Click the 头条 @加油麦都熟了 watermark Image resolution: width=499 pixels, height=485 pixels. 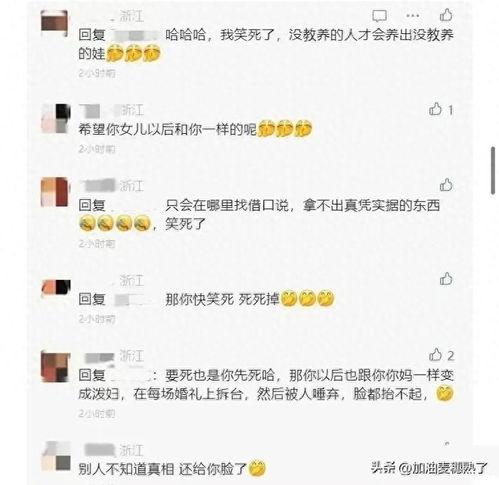[429, 468]
